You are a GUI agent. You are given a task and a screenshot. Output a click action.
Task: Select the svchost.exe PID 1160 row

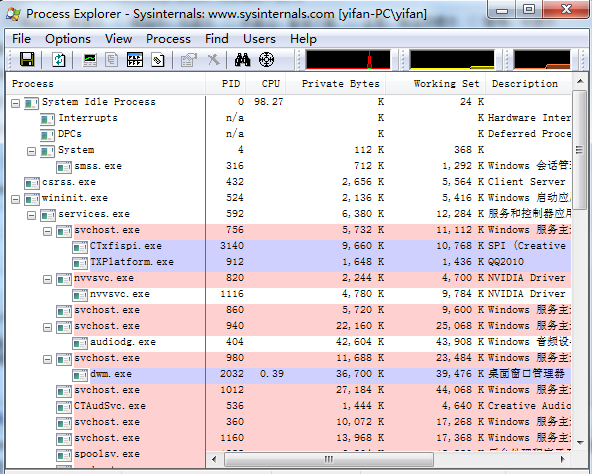(288, 439)
